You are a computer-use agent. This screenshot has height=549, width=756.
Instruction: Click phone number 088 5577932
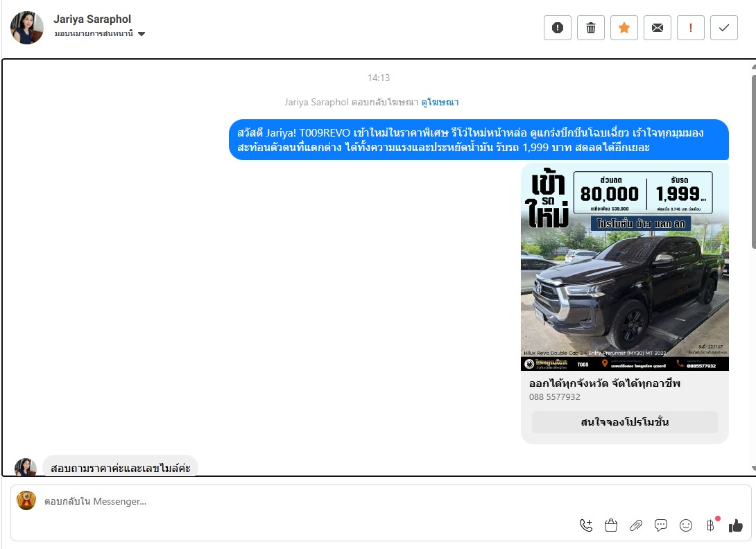tap(554, 397)
